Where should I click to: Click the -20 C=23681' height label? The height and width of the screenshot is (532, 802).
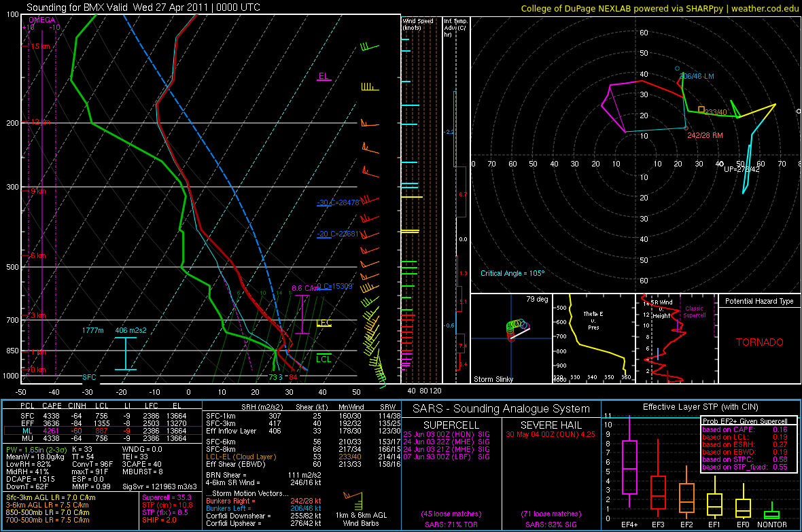point(338,234)
